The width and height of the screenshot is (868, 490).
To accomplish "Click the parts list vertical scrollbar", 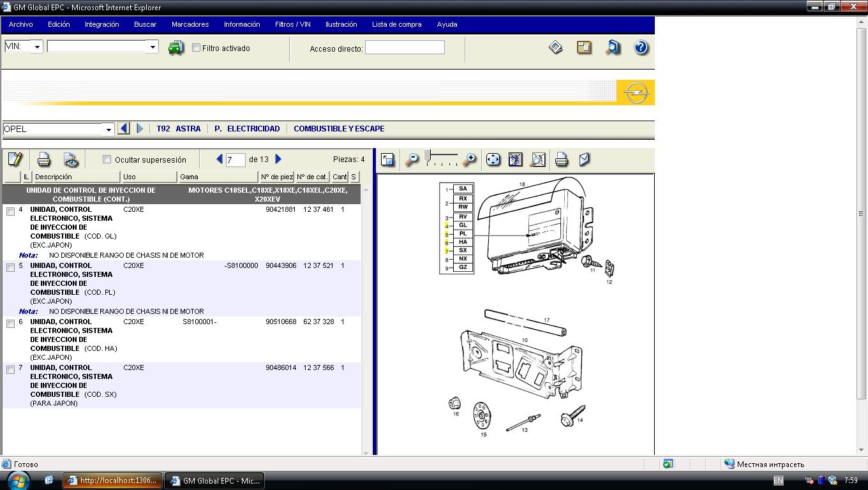I will [x=366, y=321].
